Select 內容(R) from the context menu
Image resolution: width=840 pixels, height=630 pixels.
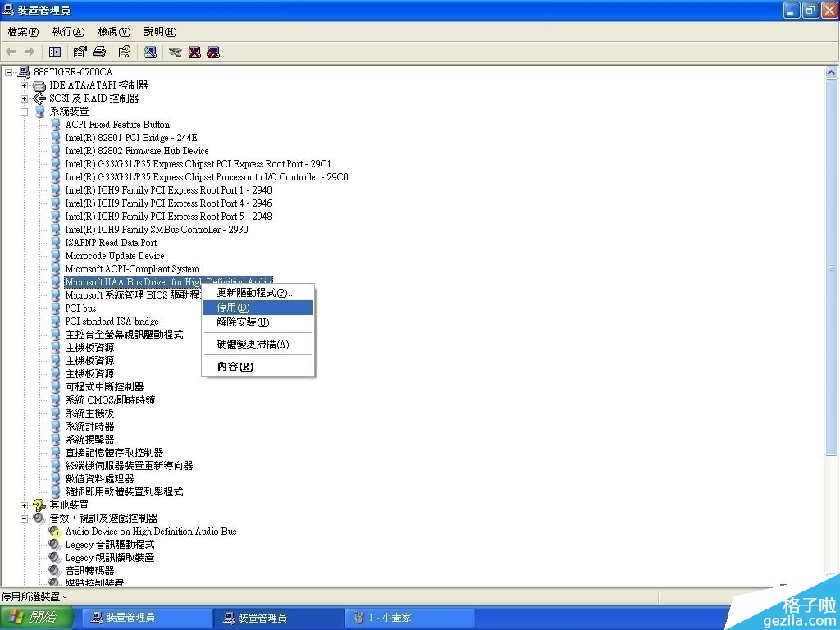coord(235,367)
